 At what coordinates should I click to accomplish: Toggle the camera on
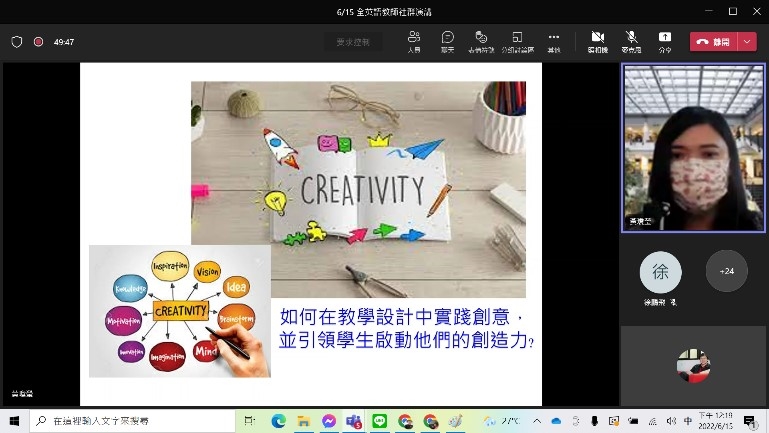click(x=598, y=41)
